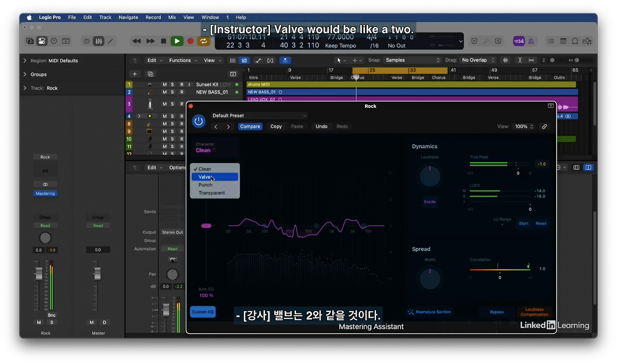Image resolution: width=617 pixels, height=364 pixels.
Task: Open the Tracks area Functions menu
Action: click(x=183, y=60)
